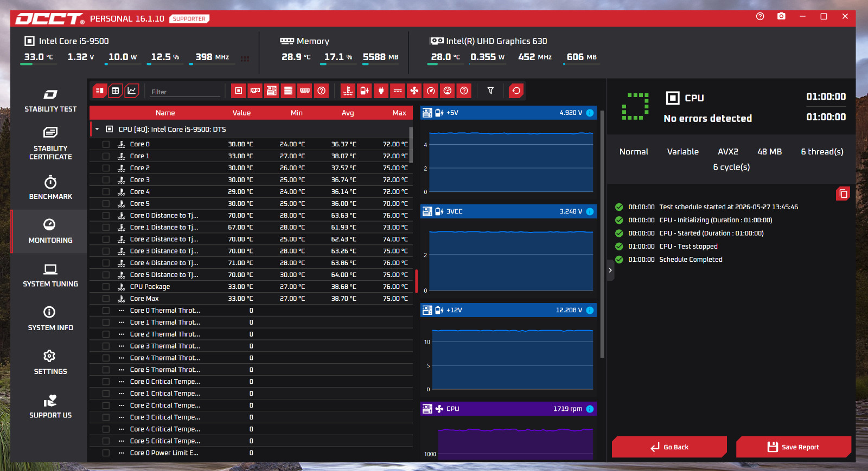
Task: Toggle the temperature sensor type filter
Action: (x=348, y=91)
